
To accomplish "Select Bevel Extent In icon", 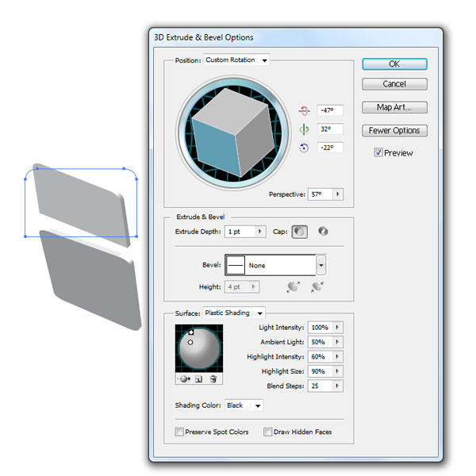I will pos(317,286).
